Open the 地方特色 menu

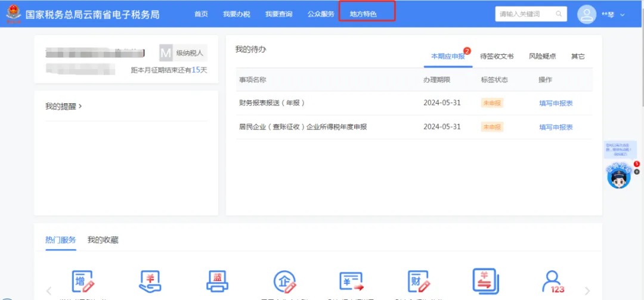(363, 14)
